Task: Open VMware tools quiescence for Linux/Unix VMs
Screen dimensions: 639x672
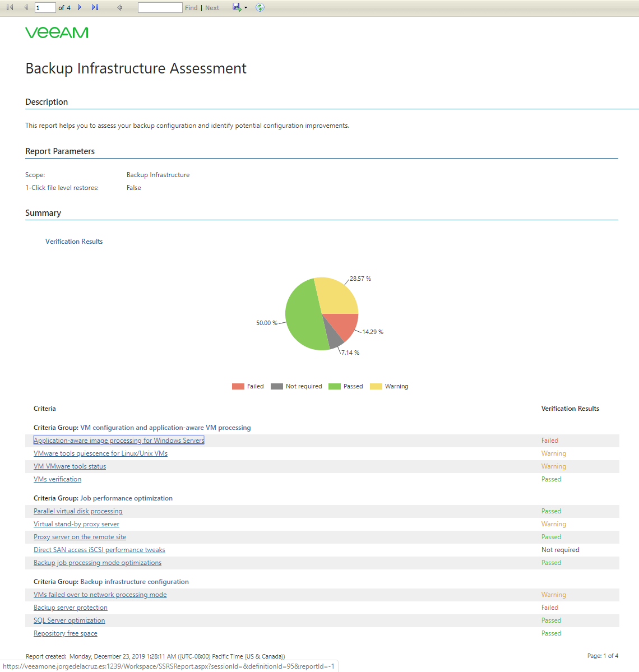Action: pos(100,453)
